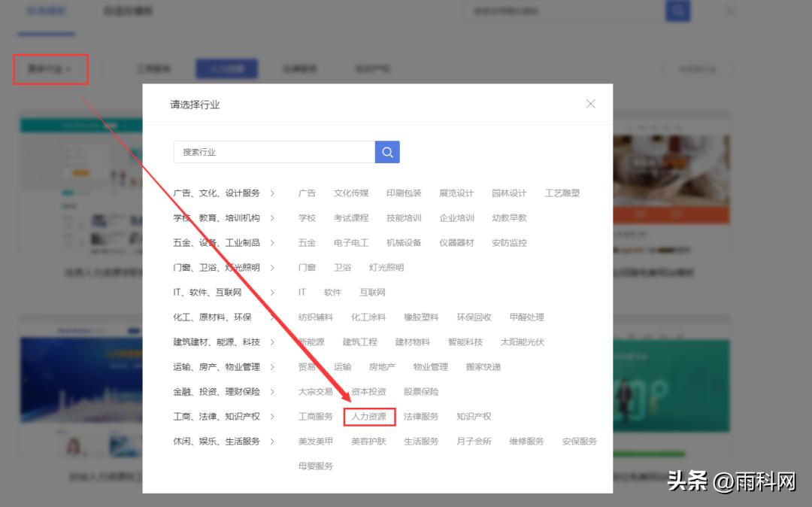The image size is (812, 507).
Task: Select the blue highlighted filter tab
Action: pos(227,68)
